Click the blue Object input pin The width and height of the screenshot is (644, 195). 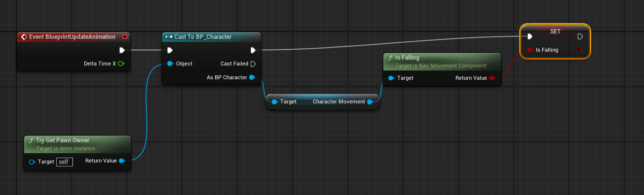pyautogui.click(x=170, y=64)
